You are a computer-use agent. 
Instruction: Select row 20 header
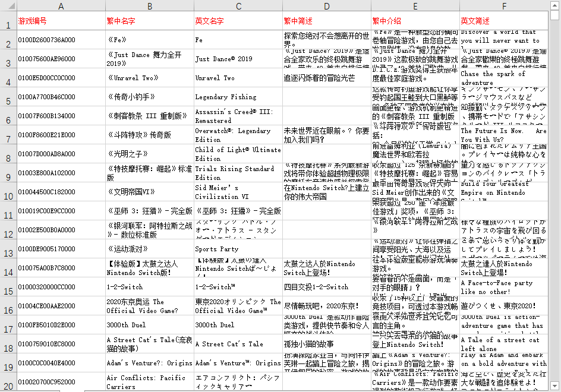[8, 382]
